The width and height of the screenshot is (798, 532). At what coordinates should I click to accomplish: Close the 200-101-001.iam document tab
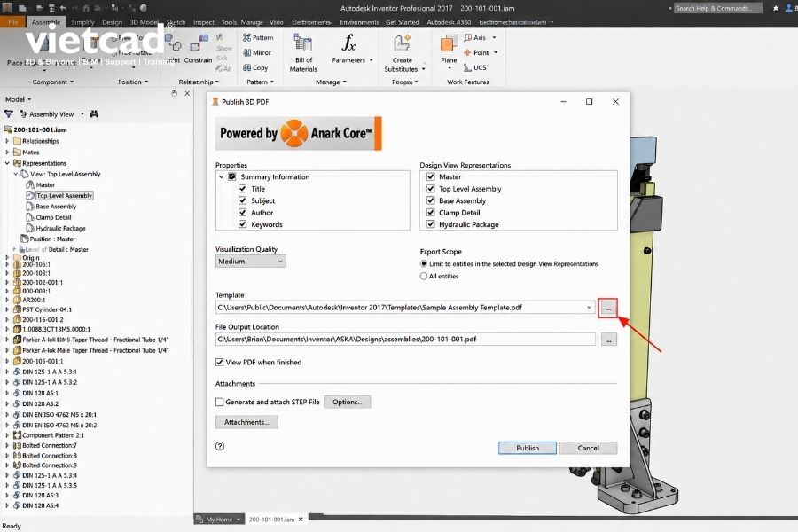click(x=301, y=520)
